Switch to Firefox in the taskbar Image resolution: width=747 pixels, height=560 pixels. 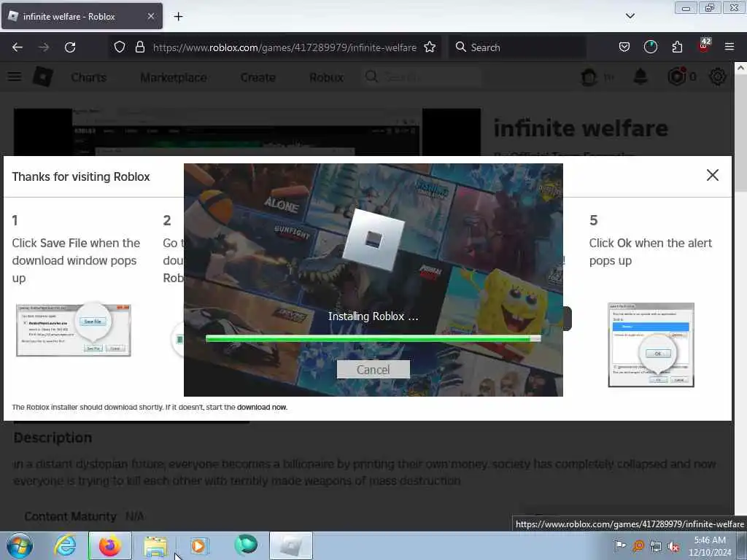[109, 545]
